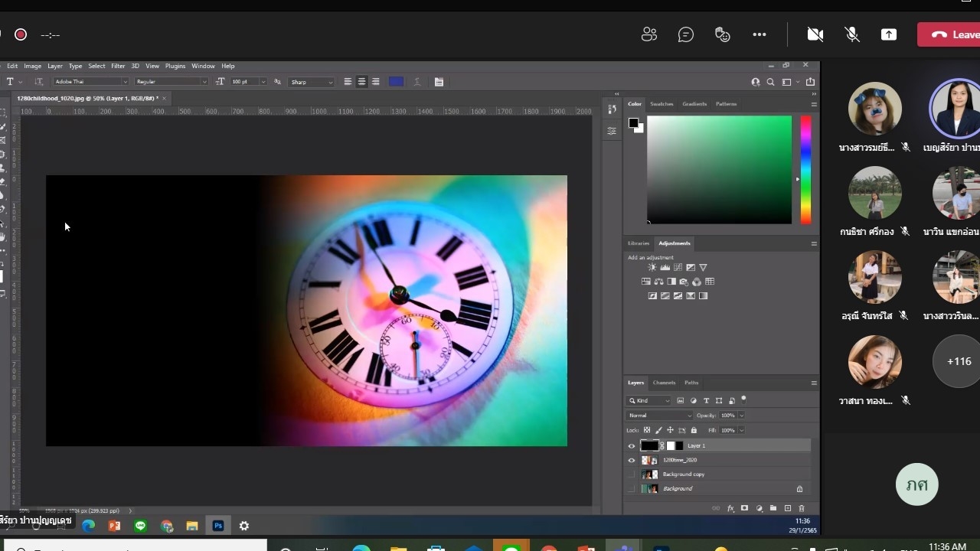Open Opacity value dropdown arrow
980x551 pixels.
click(741, 416)
